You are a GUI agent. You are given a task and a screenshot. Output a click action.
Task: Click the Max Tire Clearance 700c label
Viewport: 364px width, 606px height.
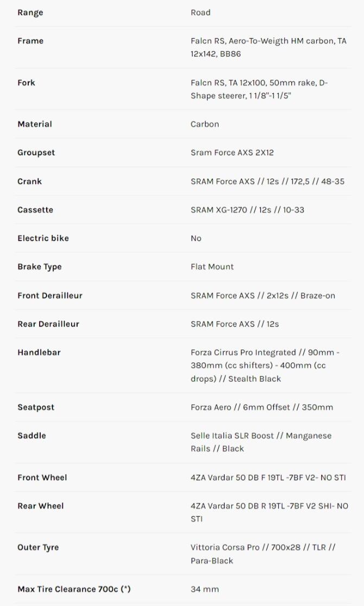coord(74,589)
